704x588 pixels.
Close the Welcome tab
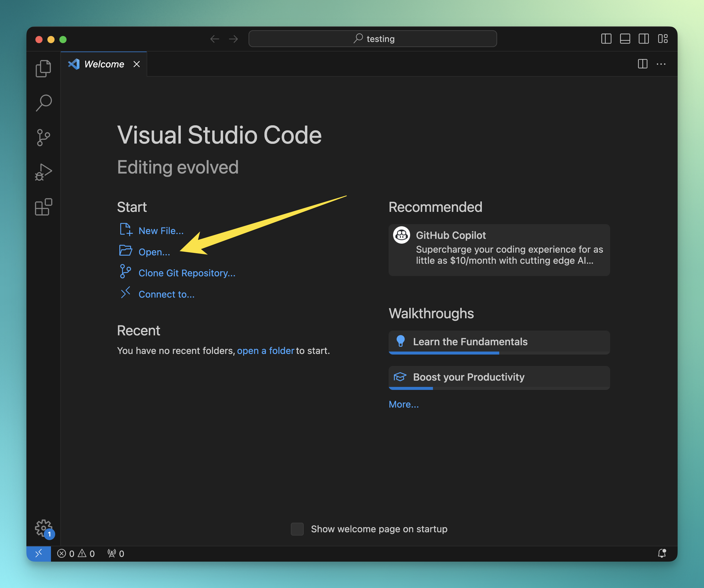[x=136, y=64]
